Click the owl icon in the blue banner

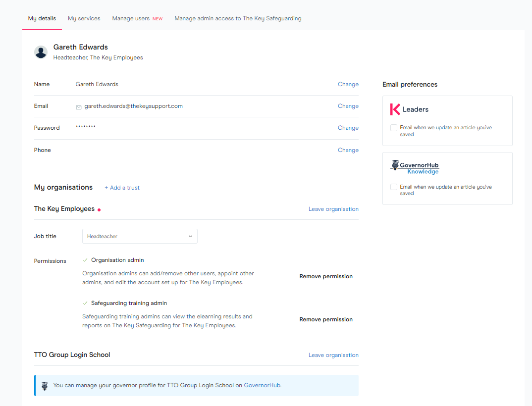(x=45, y=385)
